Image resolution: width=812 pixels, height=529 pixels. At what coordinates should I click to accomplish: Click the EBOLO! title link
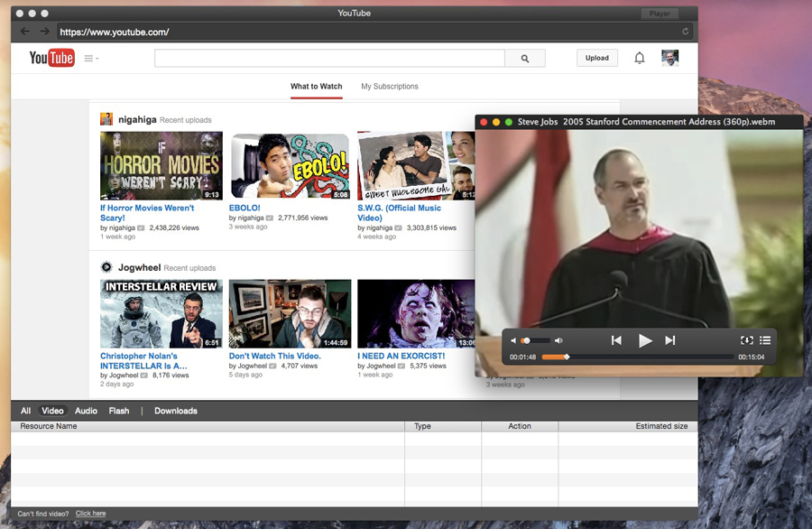point(245,208)
